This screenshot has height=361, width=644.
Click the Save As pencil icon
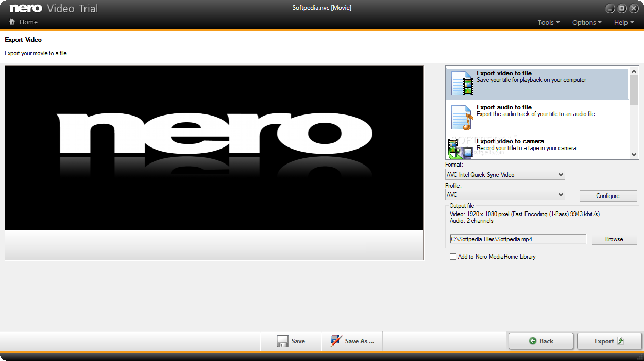click(x=336, y=341)
